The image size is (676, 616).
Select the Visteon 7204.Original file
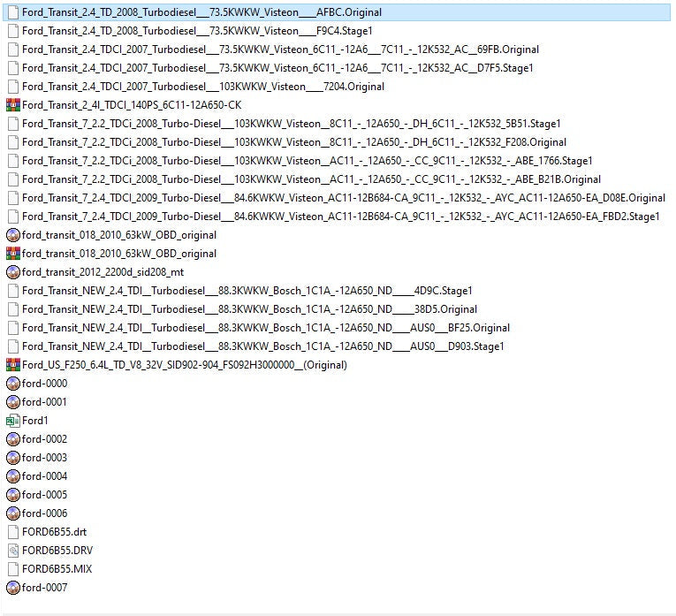pyautogui.click(x=202, y=87)
